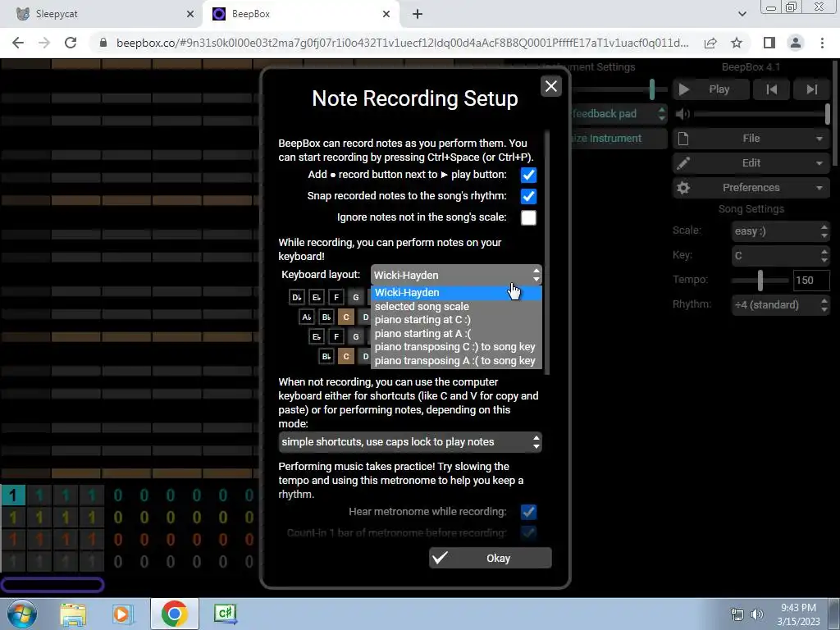This screenshot has width=840, height=630.
Task: Click the address bar URL
Action: pos(402,43)
